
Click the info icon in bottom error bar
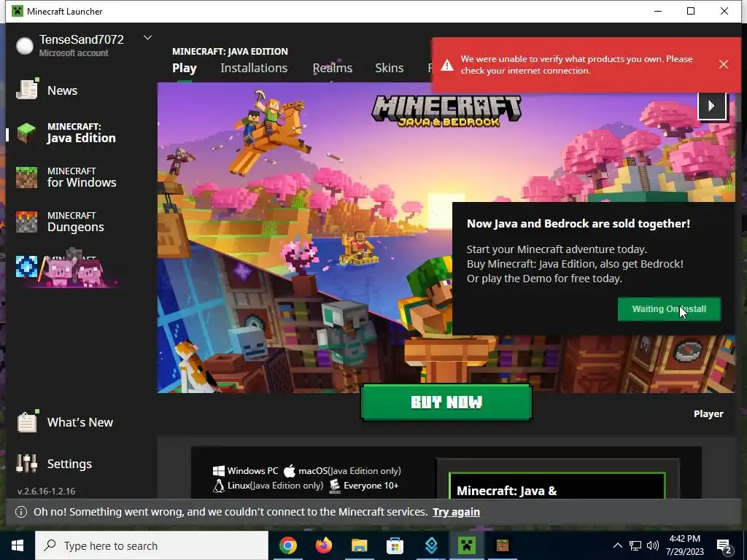pyautogui.click(x=21, y=512)
